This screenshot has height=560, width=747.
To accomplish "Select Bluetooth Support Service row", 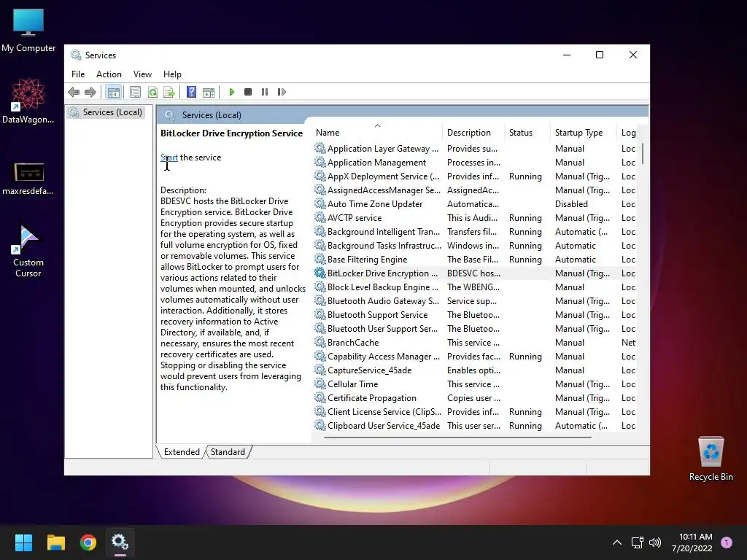I will tap(474, 315).
